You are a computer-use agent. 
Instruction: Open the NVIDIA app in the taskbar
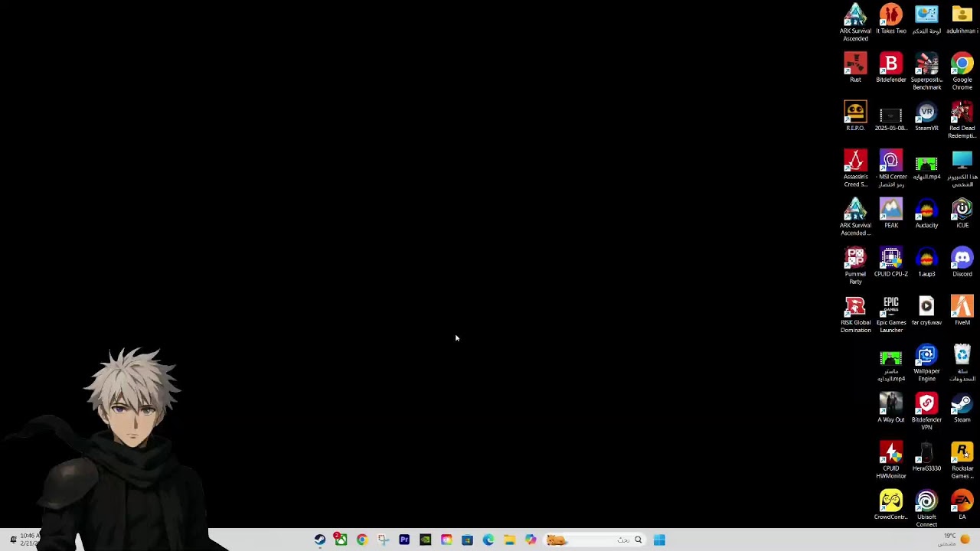click(425, 540)
